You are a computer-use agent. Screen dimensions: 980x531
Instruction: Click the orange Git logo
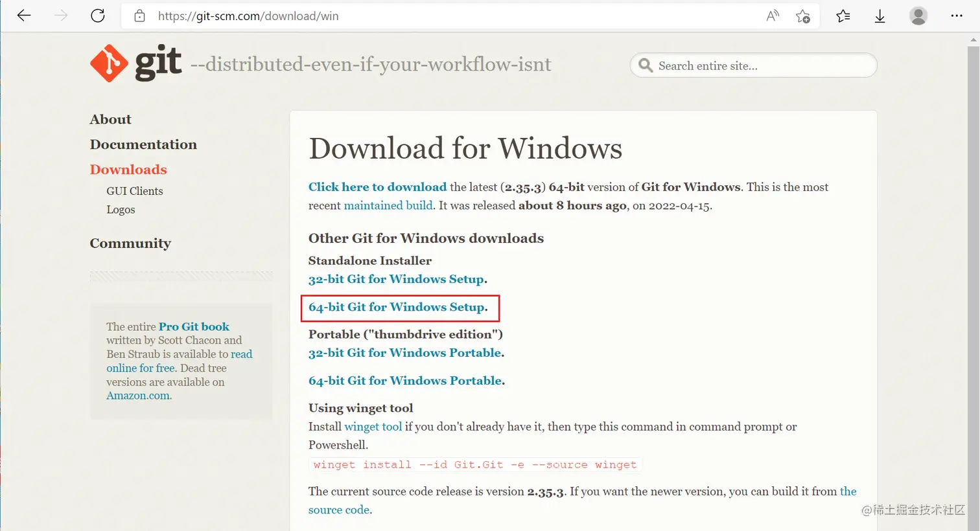point(109,63)
